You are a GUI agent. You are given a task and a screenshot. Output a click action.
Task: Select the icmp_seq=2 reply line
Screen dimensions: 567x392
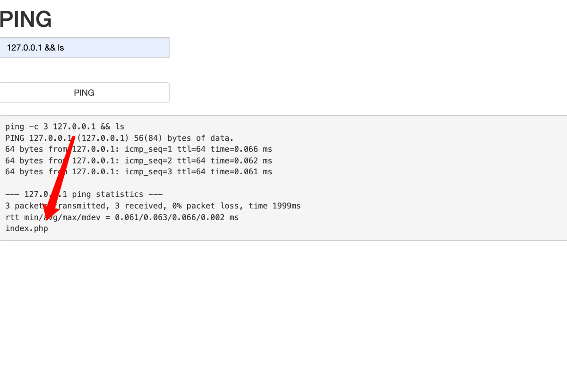(138, 161)
